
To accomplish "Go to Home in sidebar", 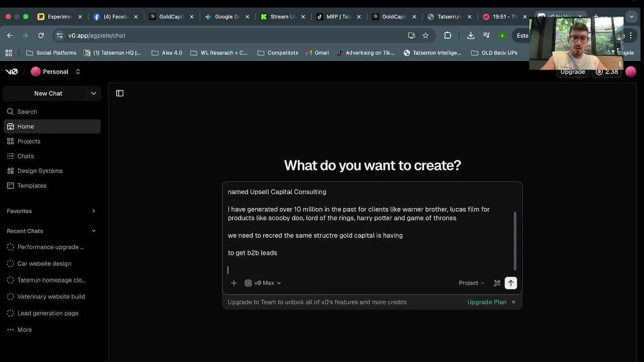I will [x=52, y=127].
